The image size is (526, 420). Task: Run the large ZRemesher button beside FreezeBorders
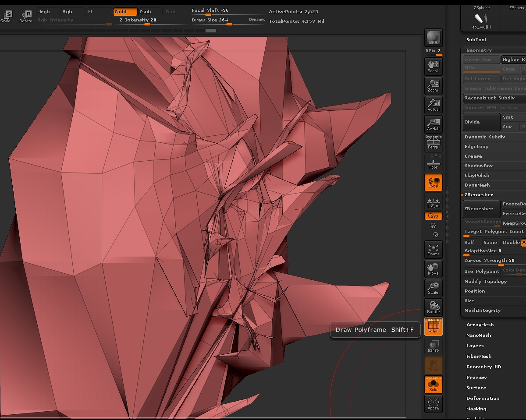(x=482, y=209)
